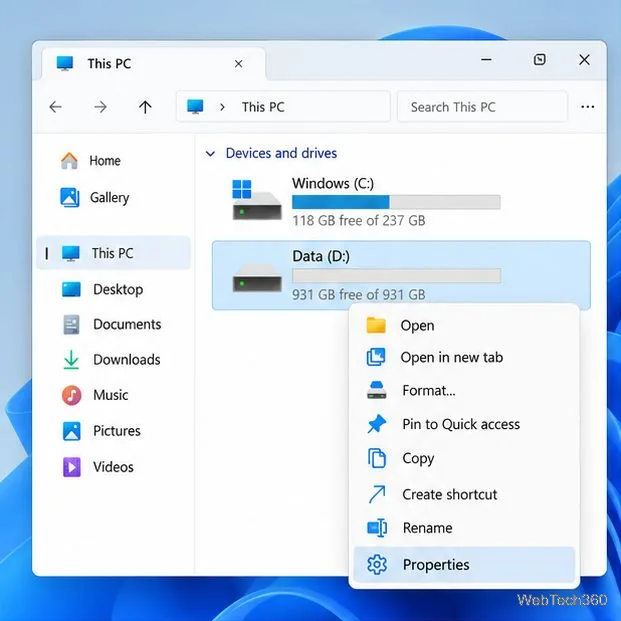Maximize the File Explorer window
The image size is (621, 621).
click(x=539, y=60)
